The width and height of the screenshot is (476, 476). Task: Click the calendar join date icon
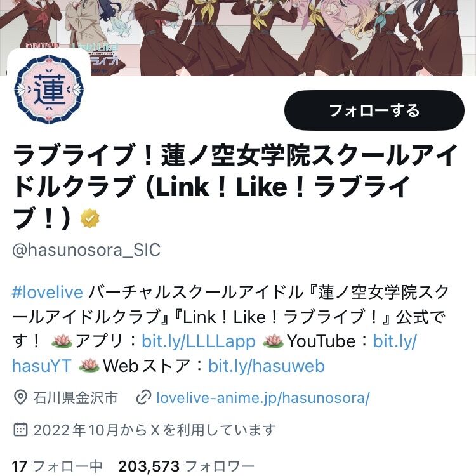click(21, 430)
